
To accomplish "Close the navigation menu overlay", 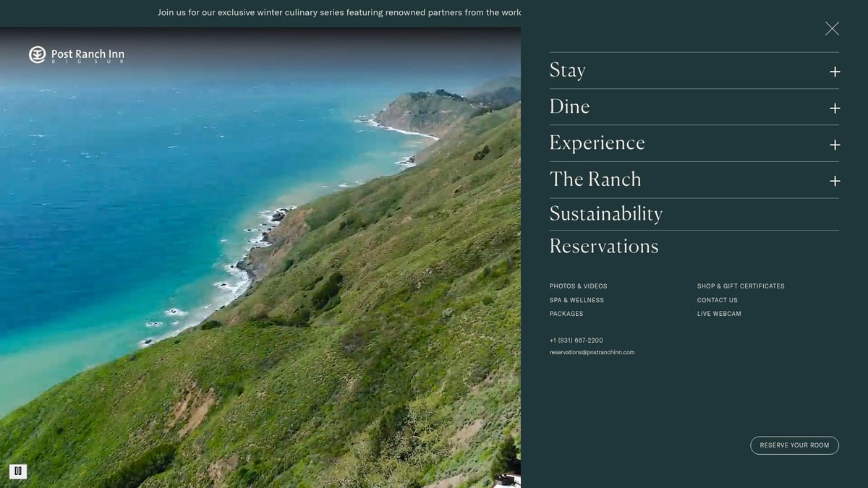I will click(x=832, y=28).
